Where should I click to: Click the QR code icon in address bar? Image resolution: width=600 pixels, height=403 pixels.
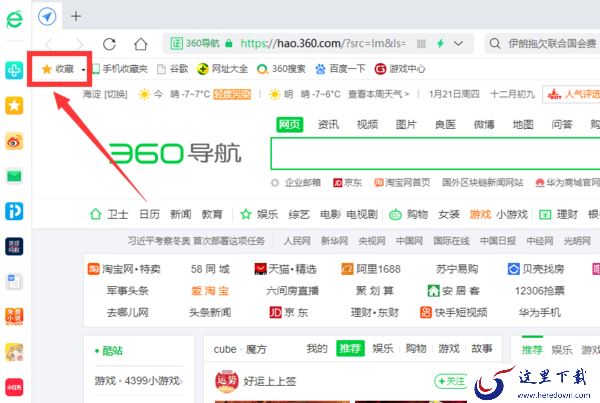point(421,44)
